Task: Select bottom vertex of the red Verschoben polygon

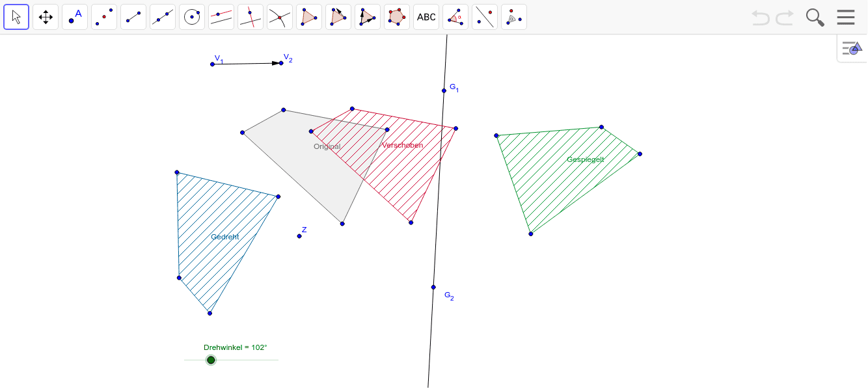Action: 411,222
